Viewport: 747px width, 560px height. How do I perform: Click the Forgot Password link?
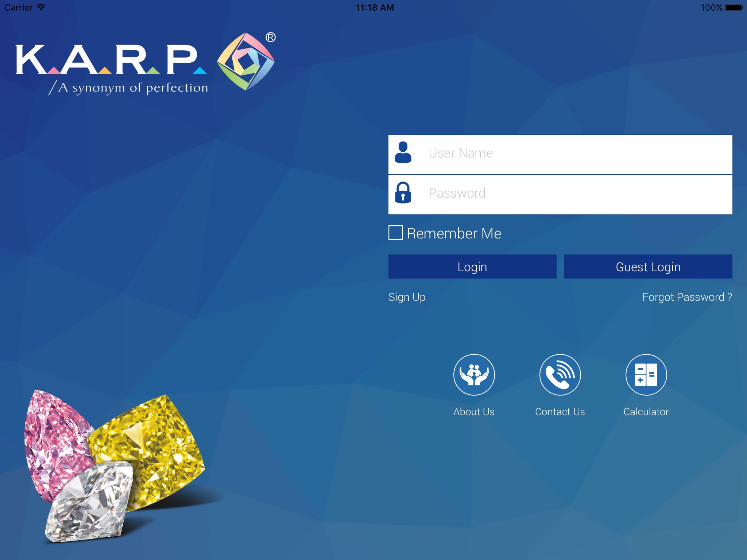click(x=687, y=297)
